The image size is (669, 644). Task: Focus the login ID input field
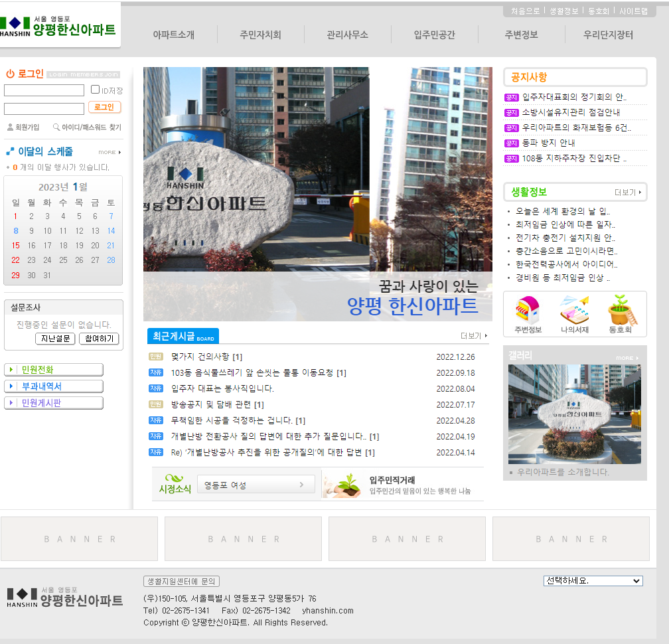[x=44, y=90]
